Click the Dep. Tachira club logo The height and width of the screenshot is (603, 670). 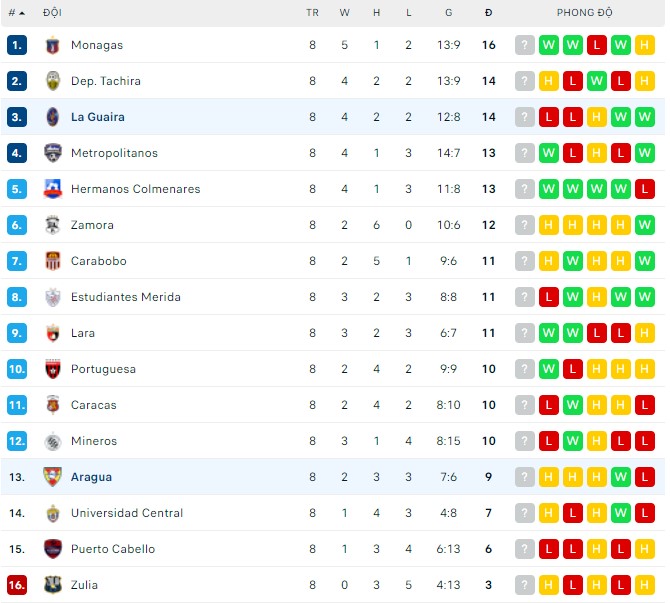(53, 81)
